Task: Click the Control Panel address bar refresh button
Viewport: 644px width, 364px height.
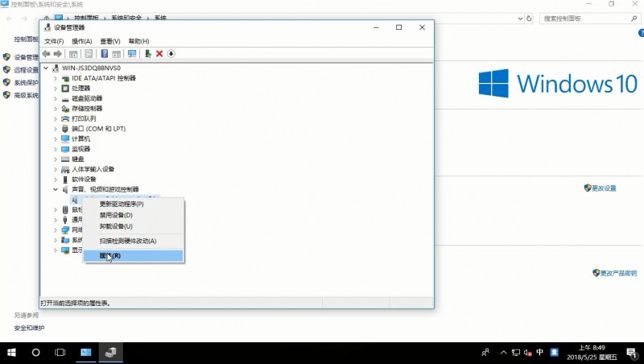Action: click(x=529, y=19)
